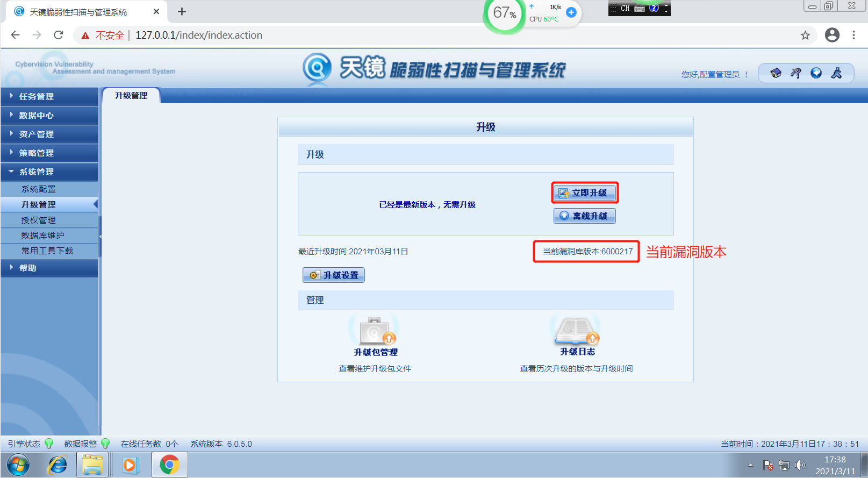This screenshot has height=478, width=868.
Task: Open the 升级包管理 briefcase icon
Action: [375, 330]
